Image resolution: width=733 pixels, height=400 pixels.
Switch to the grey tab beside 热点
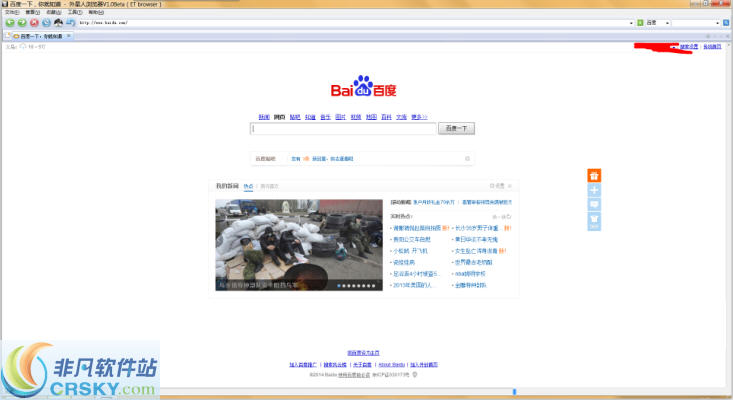tap(269, 186)
